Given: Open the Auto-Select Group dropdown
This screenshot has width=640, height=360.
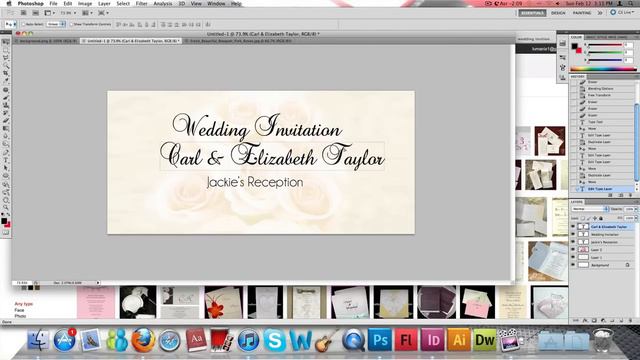Looking at the screenshot, I should click(56, 24).
